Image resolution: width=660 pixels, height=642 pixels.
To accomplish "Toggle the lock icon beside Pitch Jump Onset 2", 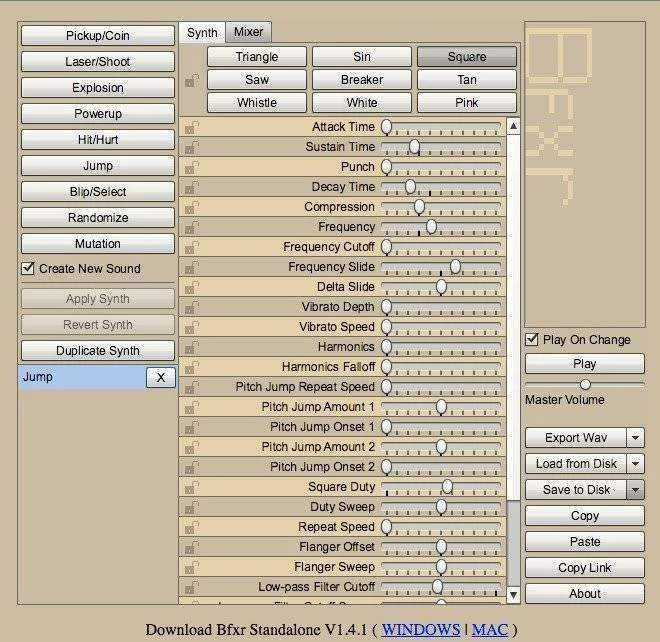I will tap(192, 467).
